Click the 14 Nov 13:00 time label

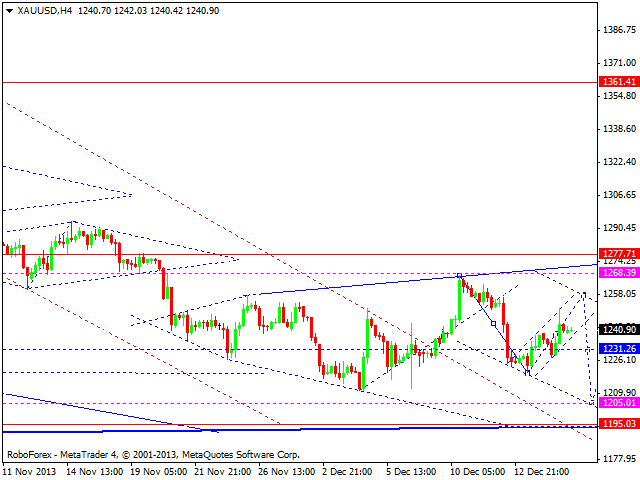95,472
